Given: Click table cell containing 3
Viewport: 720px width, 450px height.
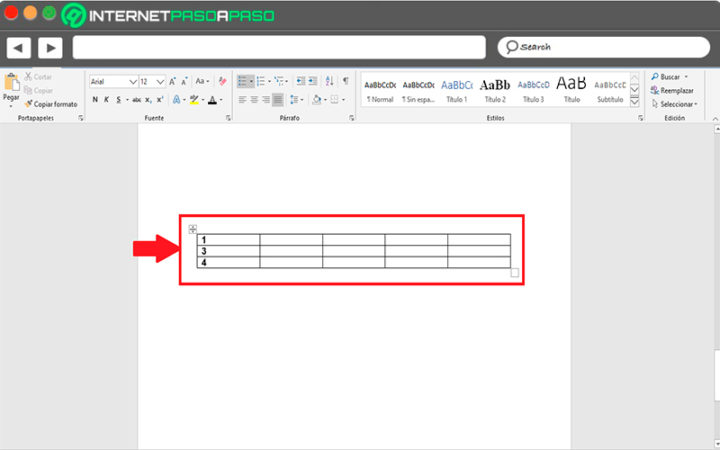Looking at the screenshot, I should [x=228, y=251].
